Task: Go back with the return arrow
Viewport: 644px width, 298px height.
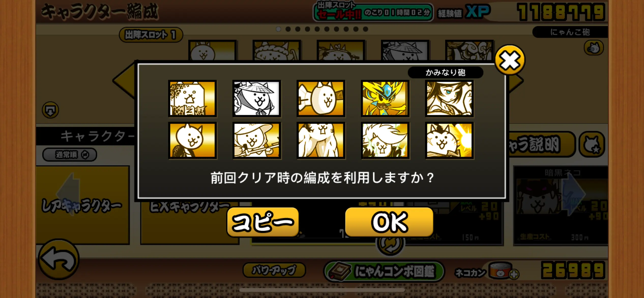Action: coord(59,259)
